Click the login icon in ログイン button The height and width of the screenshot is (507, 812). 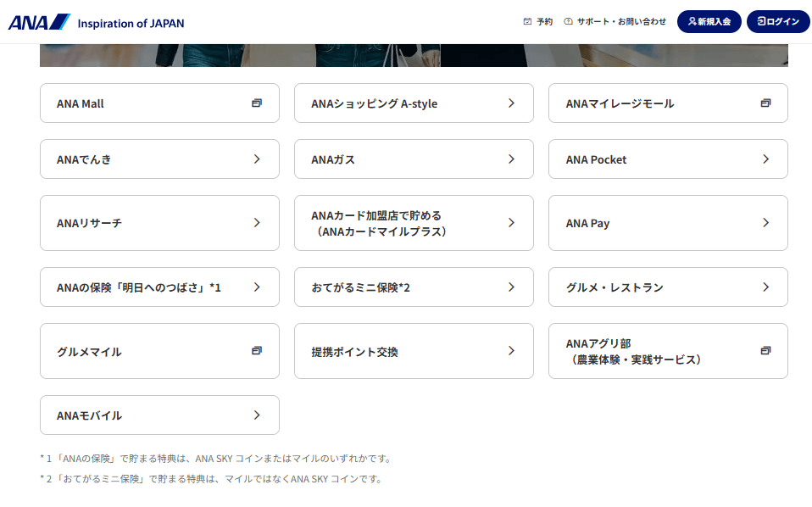pyautogui.click(x=761, y=22)
